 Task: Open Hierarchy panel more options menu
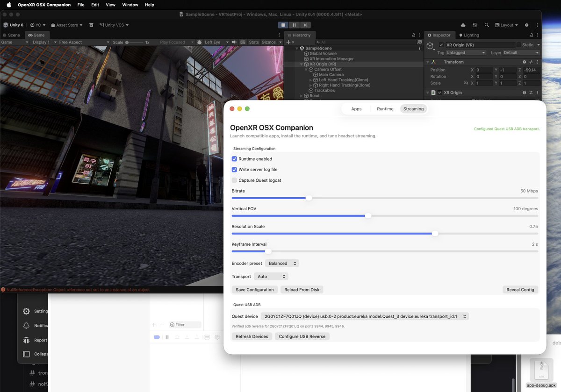pos(419,35)
